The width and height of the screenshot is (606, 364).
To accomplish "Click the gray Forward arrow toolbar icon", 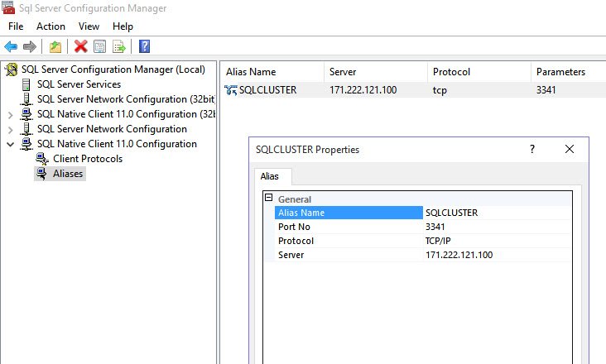I will (29, 46).
